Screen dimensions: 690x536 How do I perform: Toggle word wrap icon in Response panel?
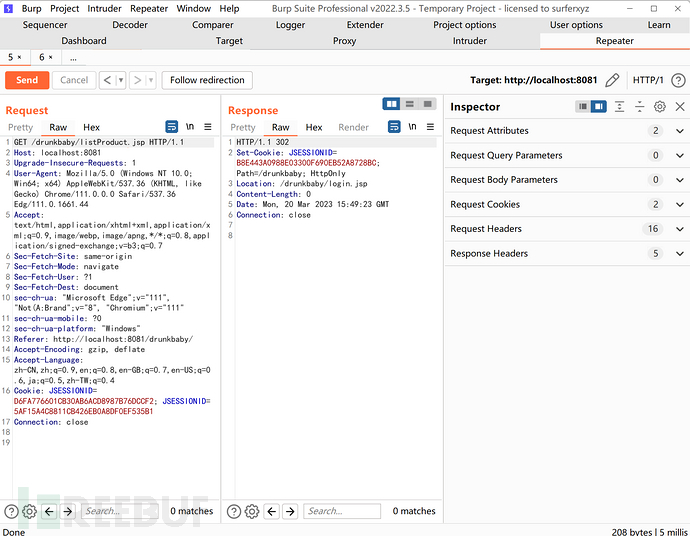[x=394, y=127]
